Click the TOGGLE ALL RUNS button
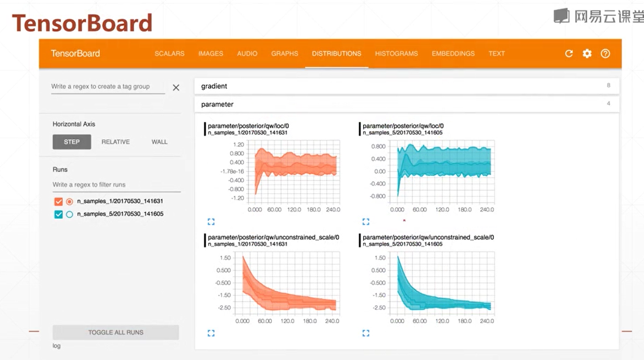 tap(116, 332)
